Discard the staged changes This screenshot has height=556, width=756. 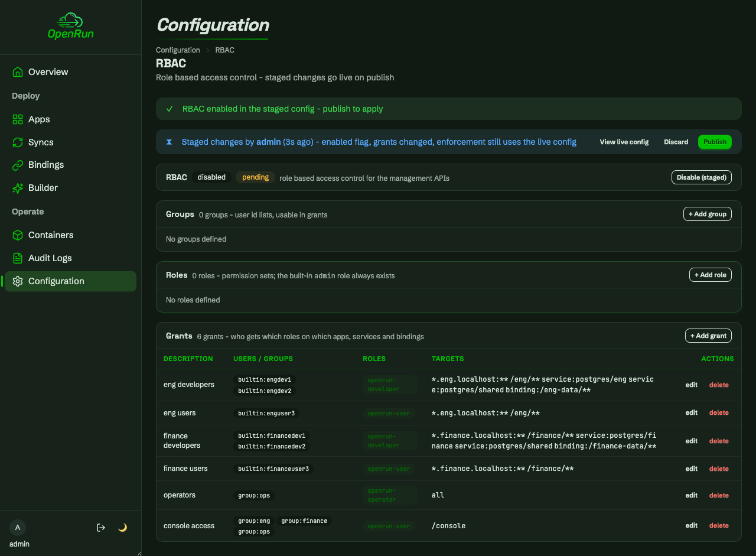(676, 142)
